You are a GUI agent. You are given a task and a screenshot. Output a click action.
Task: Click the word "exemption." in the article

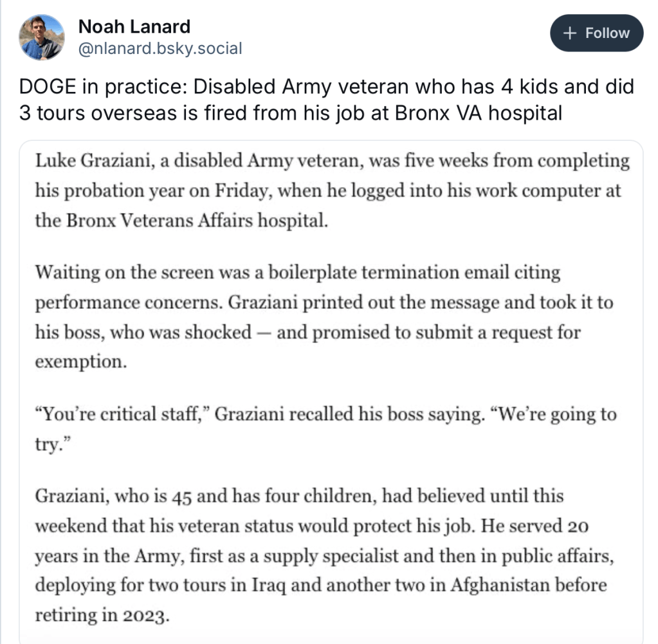(x=81, y=361)
